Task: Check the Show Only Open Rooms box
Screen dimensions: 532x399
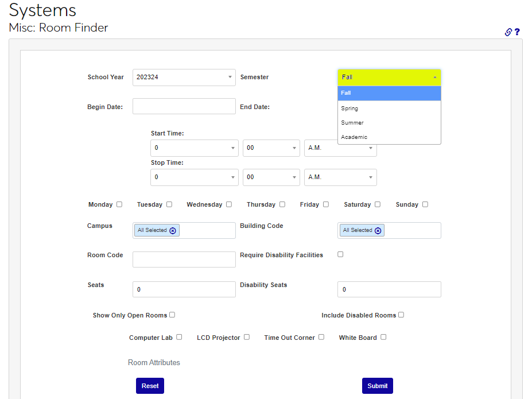Action: tap(172, 315)
